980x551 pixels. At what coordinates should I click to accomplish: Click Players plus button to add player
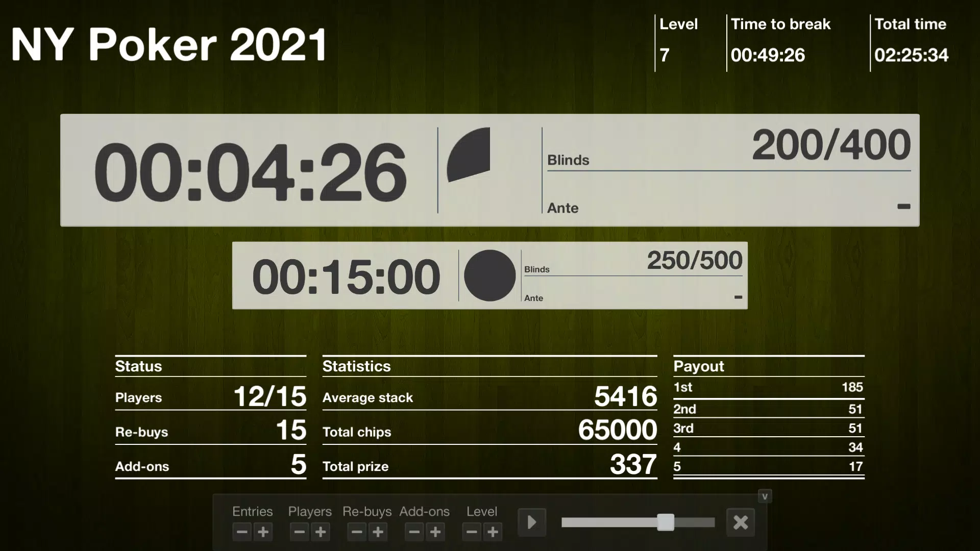point(321,532)
